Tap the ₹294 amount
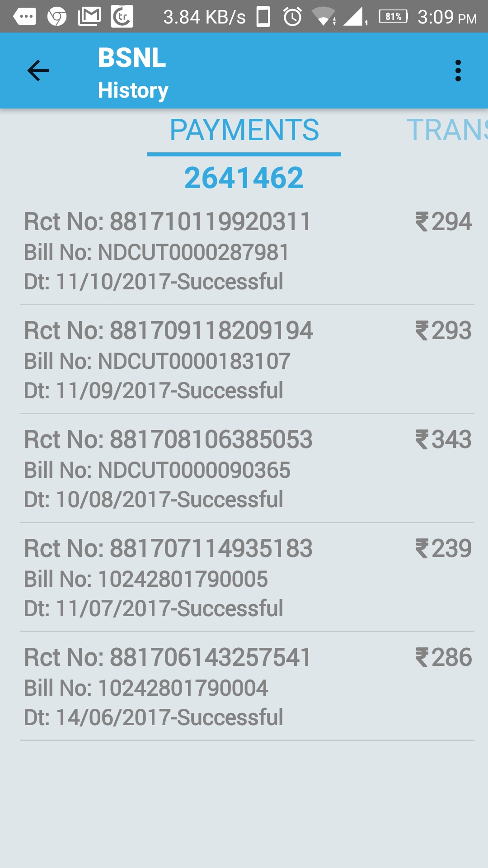The image size is (488, 868). coord(444,222)
